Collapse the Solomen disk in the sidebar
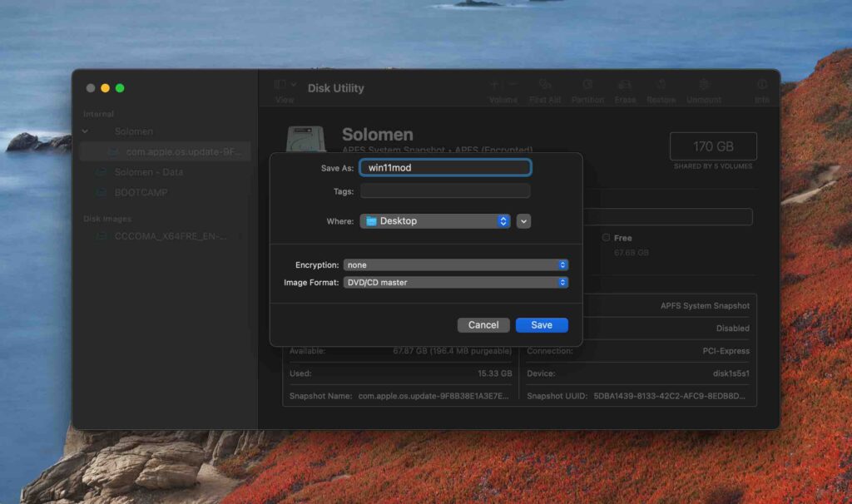This screenshot has height=504, width=852. pyautogui.click(x=86, y=131)
